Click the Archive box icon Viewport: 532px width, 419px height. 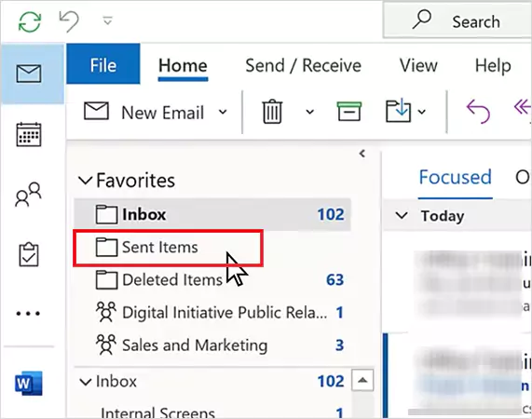(349, 111)
